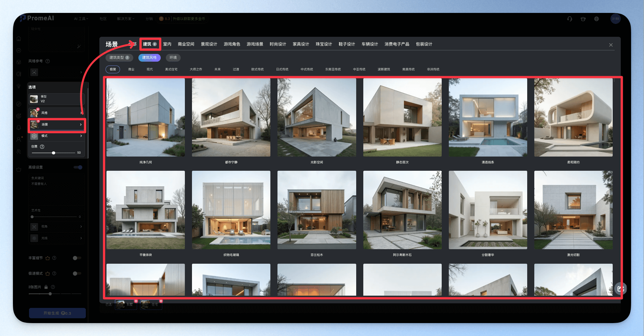Clear the 风格 selection with its red X

pyautogui.click(x=38, y=109)
